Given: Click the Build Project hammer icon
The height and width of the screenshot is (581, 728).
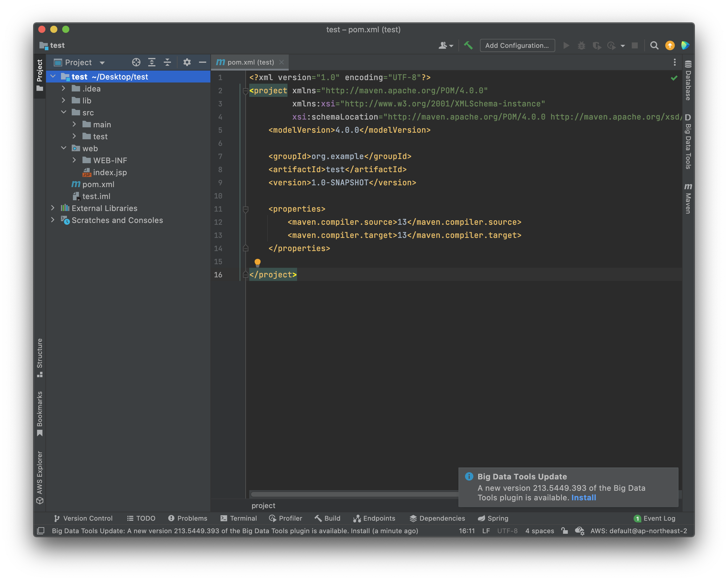Looking at the screenshot, I should point(468,45).
